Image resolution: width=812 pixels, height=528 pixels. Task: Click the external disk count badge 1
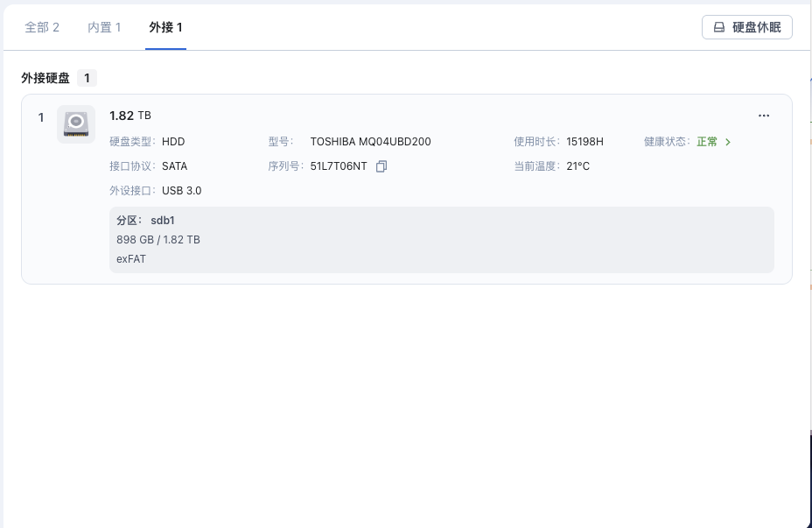pyautogui.click(x=87, y=78)
